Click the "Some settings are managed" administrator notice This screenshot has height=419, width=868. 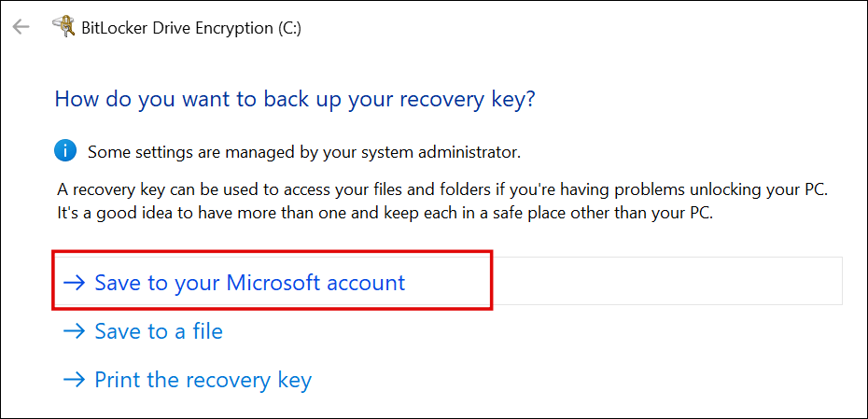[x=303, y=151]
